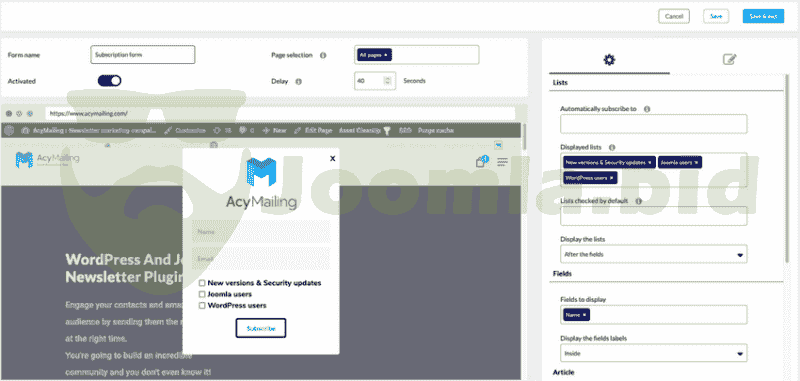Click the Page selection info icon
This screenshot has height=381, width=800.
[x=323, y=55]
